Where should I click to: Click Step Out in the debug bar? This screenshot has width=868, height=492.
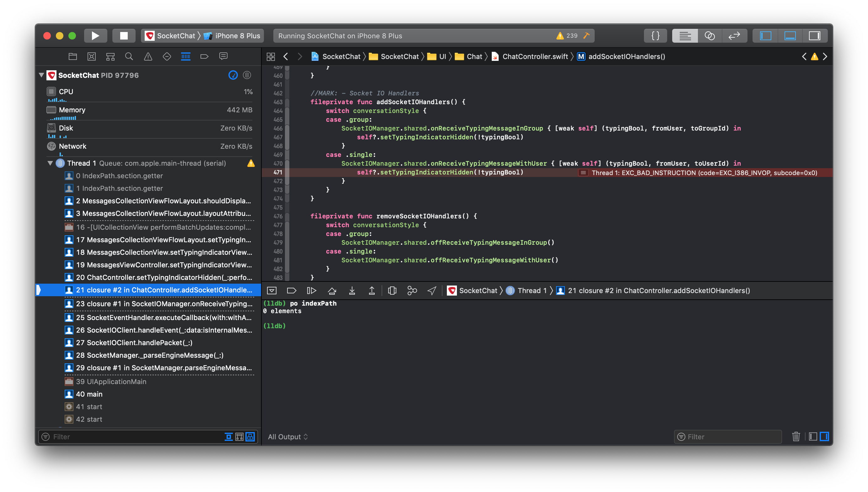click(372, 291)
